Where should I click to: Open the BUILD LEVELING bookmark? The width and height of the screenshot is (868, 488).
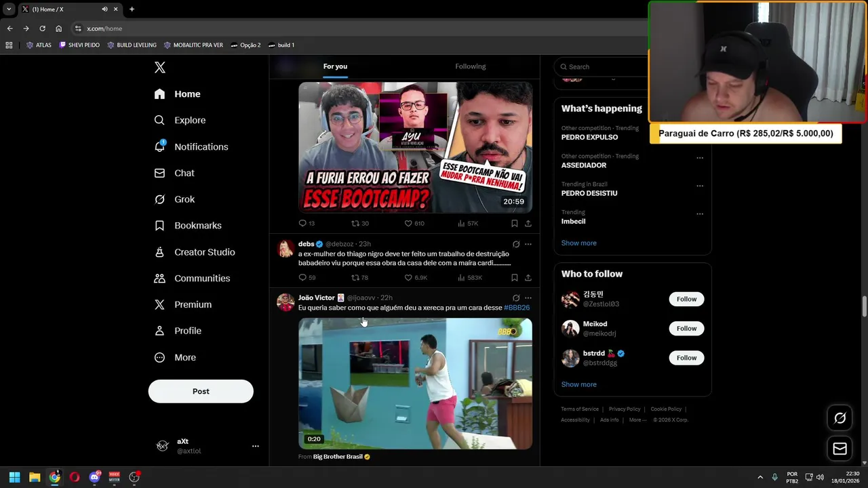coord(132,45)
